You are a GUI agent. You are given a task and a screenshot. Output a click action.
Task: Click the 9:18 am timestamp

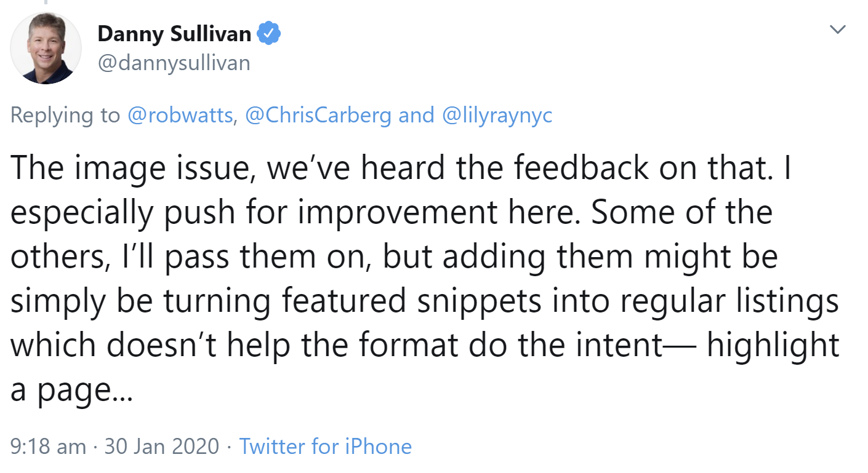pos(48,446)
